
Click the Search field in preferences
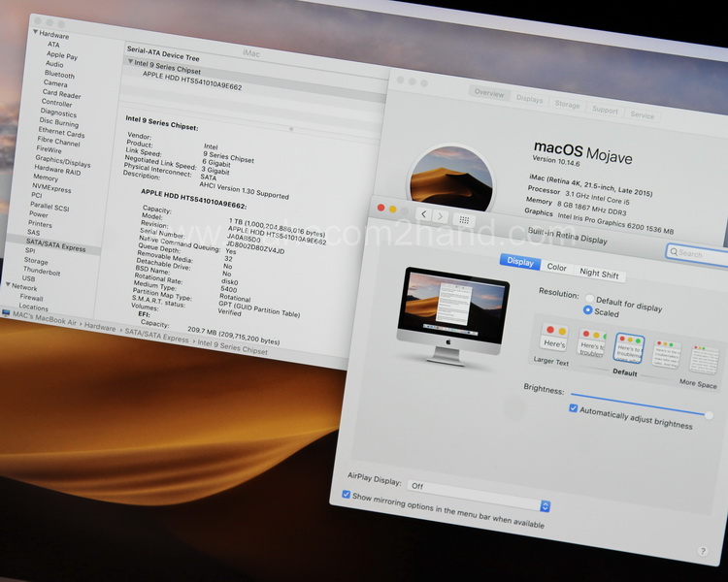[x=697, y=255]
